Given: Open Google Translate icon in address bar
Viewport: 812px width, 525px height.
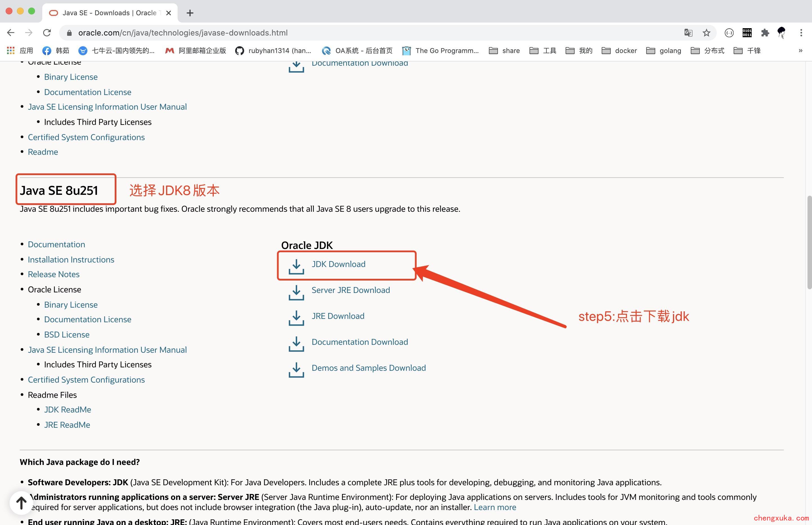Looking at the screenshot, I should (x=688, y=33).
